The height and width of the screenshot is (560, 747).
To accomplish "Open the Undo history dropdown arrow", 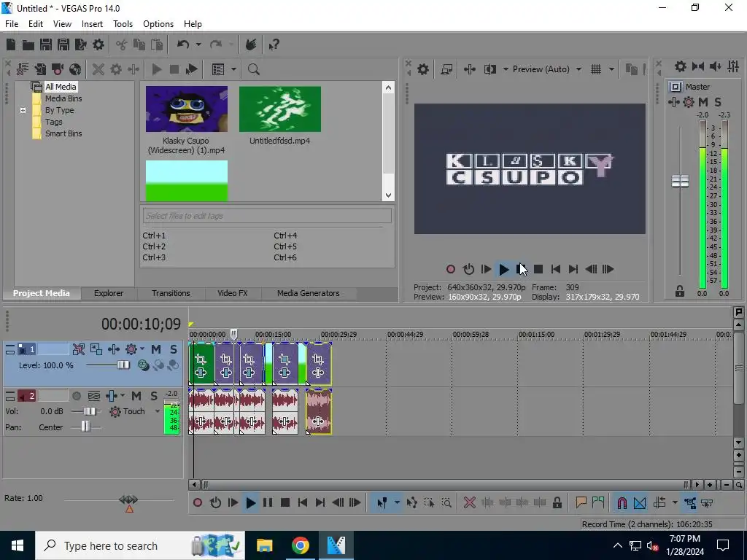I will 198,44.
